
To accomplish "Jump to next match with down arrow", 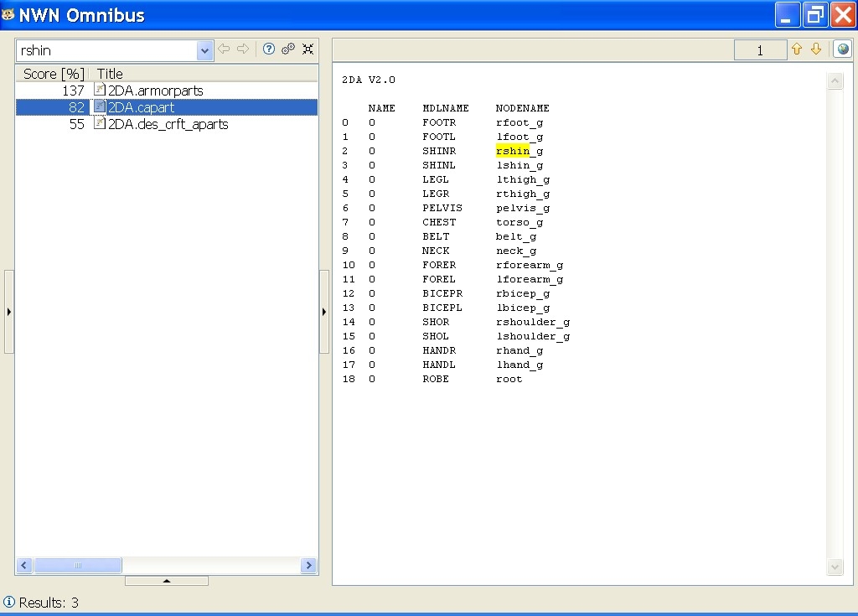I will pyautogui.click(x=815, y=49).
